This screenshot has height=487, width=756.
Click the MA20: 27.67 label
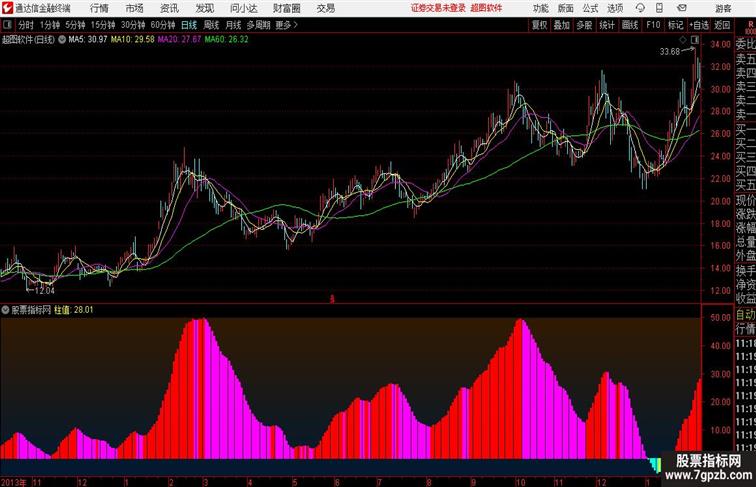[x=179, y=40]
